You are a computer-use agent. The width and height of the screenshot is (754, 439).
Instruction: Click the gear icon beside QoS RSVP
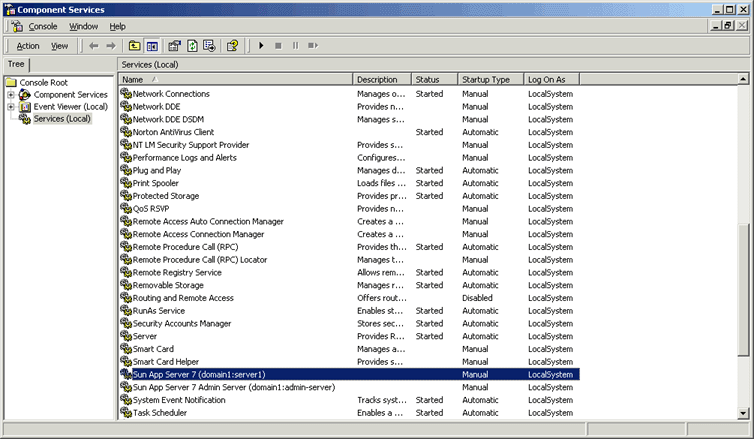126,208
